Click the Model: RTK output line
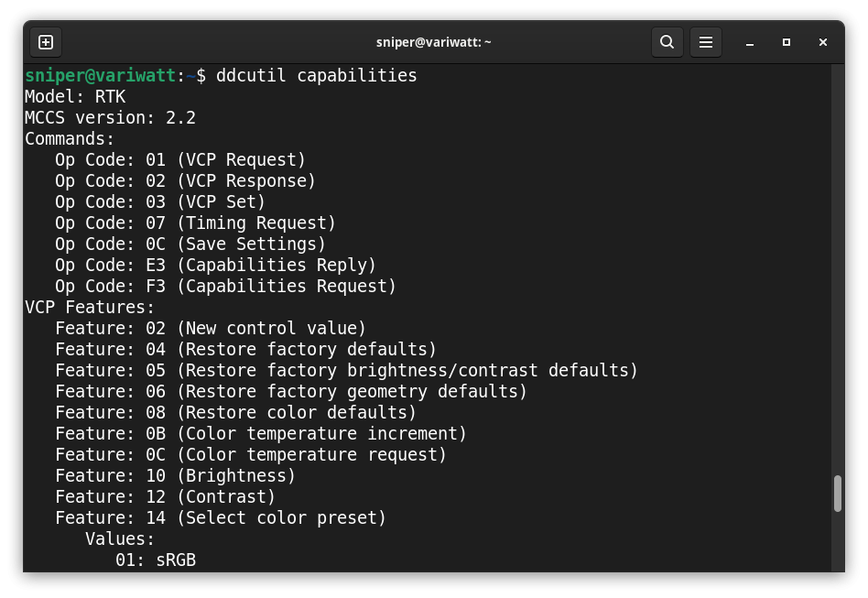Image resolution: width=868 pixels, height=598 pixels. 75,96
